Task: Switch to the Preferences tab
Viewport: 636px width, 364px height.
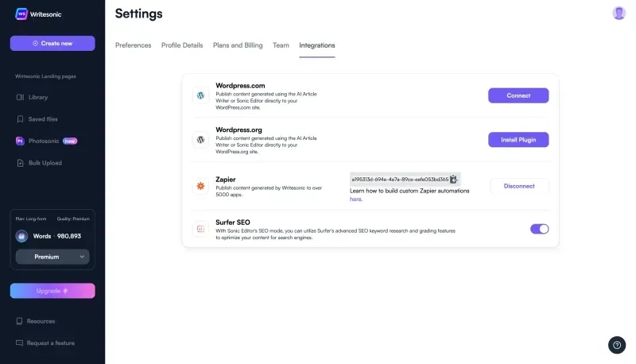Action: [133, 45]
